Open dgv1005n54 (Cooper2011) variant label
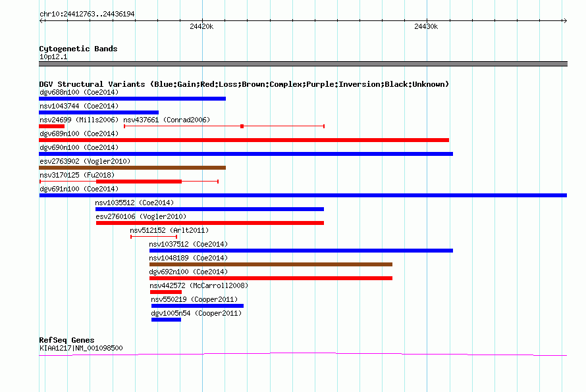The image size is (586, 392). [196, 313]
